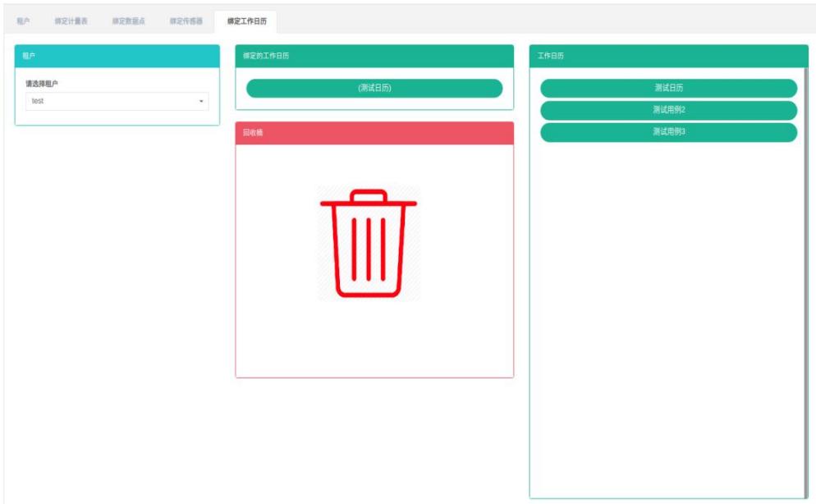Pick 测试用例3 in the 工作日历 panel

668,132
